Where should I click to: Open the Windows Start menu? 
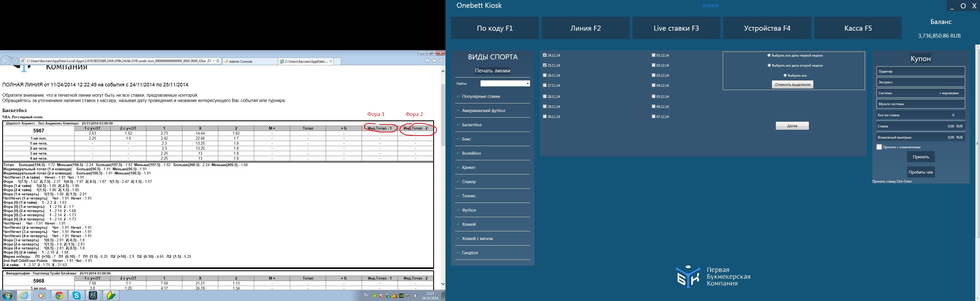tap(7, 296)
